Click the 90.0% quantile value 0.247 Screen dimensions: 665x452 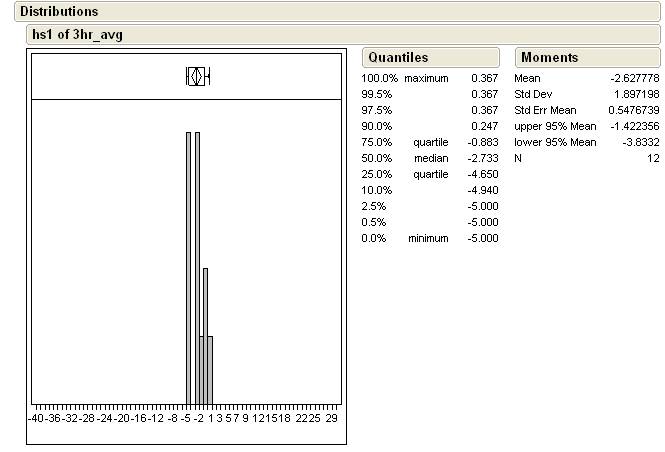pyautogui.click(x=485, y=126)
